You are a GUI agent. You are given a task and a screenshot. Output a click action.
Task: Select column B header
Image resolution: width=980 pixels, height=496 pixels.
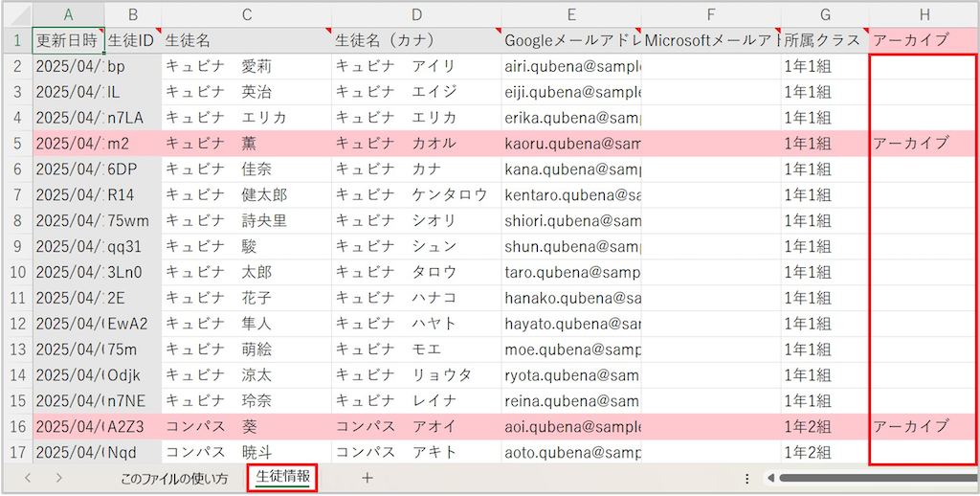[132, 14]
